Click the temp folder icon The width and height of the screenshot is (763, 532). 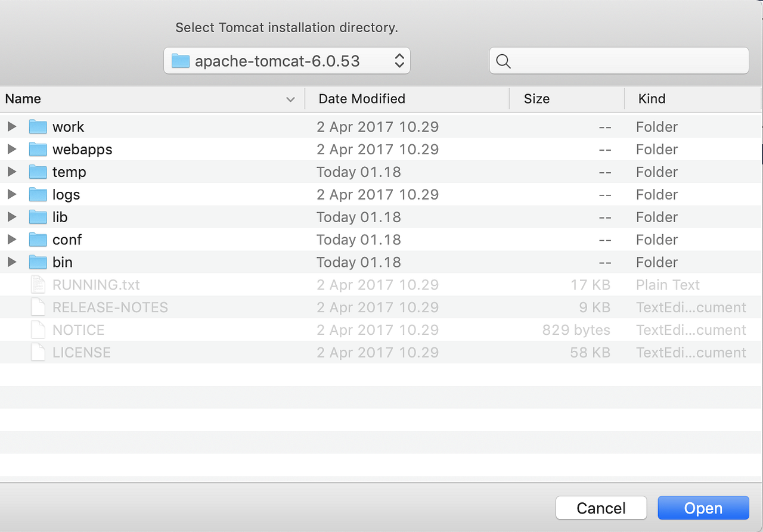point(38,172)
